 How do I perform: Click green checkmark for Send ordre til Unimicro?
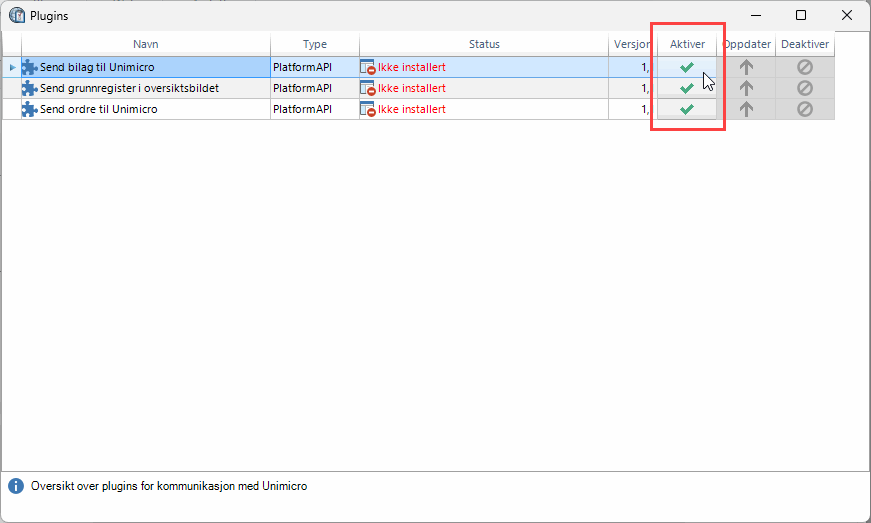pyautogui.click(x=686, y=109)
